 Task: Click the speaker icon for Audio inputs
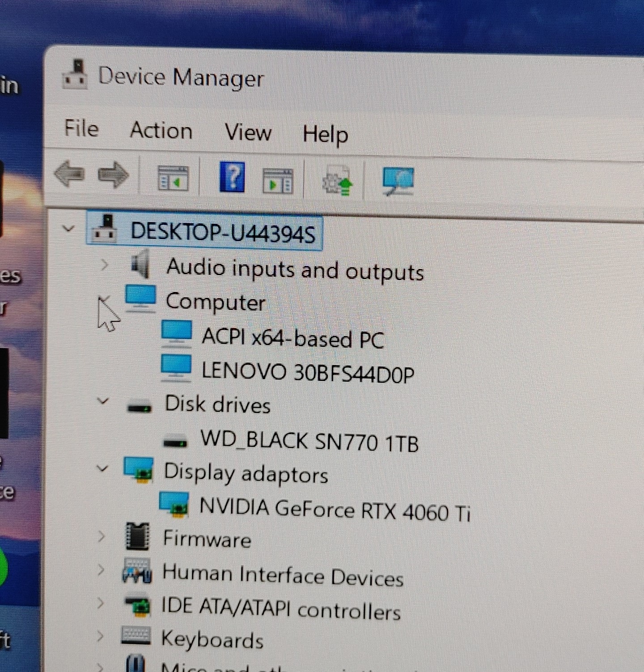[x=141, y=264]
